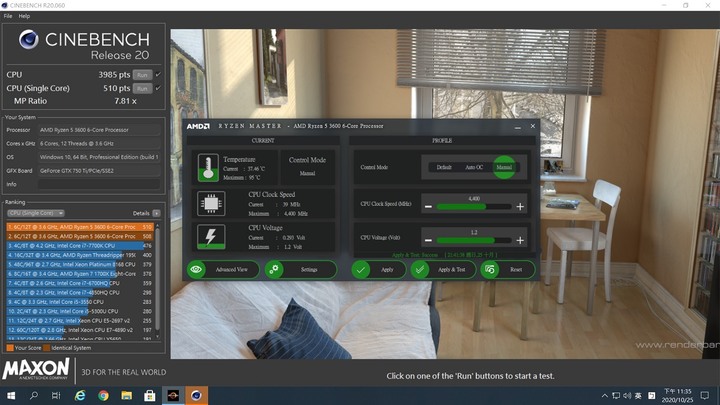Select the Intel Core i7-6700HQ ranking row

click(x=80, y=283)
